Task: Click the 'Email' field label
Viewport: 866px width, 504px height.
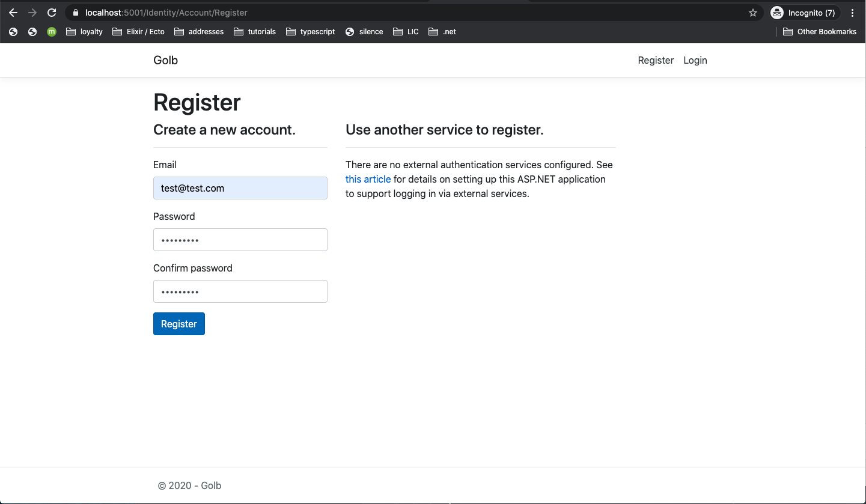Action: point(165,165)
